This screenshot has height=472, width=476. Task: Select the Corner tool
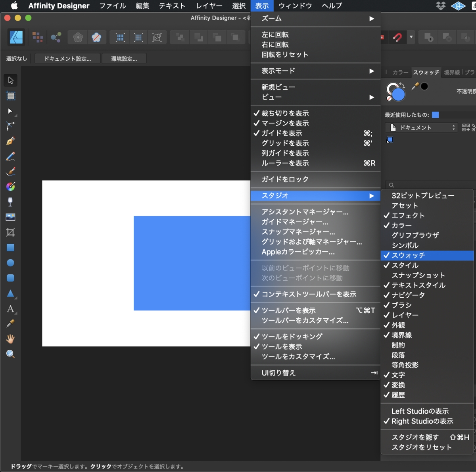click(x=11, y=126)
